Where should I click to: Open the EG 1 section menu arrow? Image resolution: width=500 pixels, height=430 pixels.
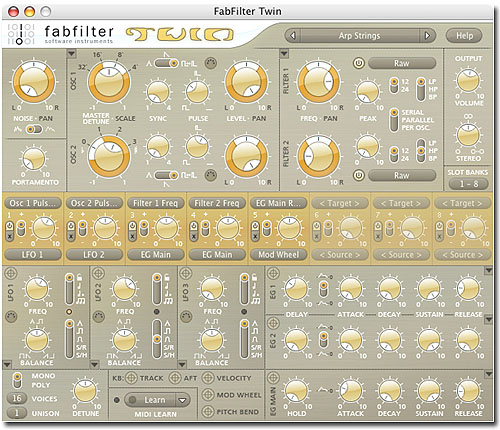[488, 270]
